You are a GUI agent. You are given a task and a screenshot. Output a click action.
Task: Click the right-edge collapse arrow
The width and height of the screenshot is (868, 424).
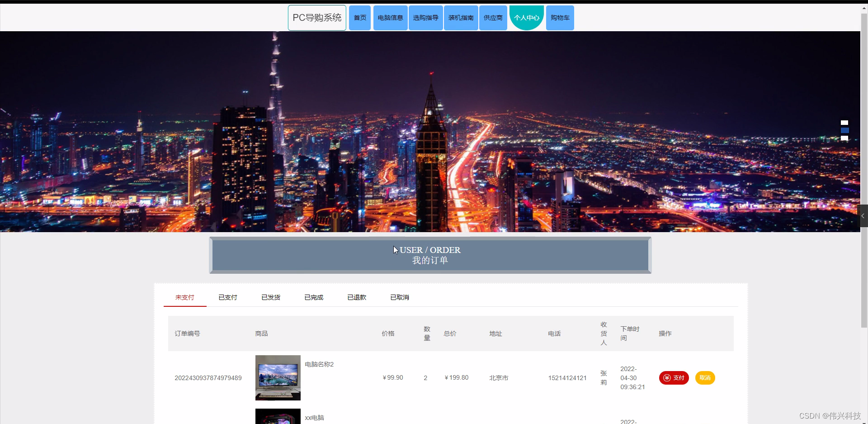tap(863, 216)
